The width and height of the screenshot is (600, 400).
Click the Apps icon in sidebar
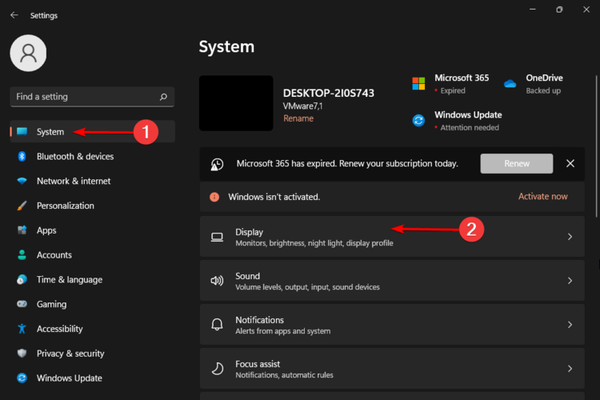[22, 230]
